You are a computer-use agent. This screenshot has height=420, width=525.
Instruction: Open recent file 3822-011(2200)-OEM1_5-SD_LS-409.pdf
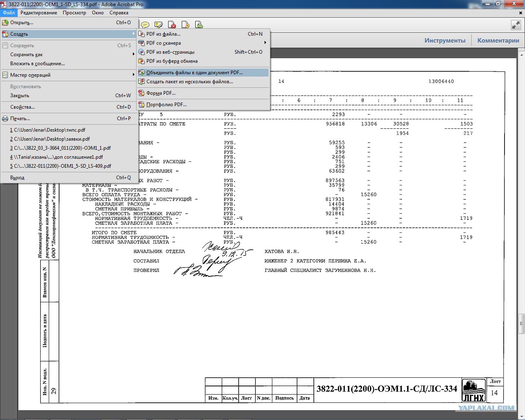[x=69, y=166]
